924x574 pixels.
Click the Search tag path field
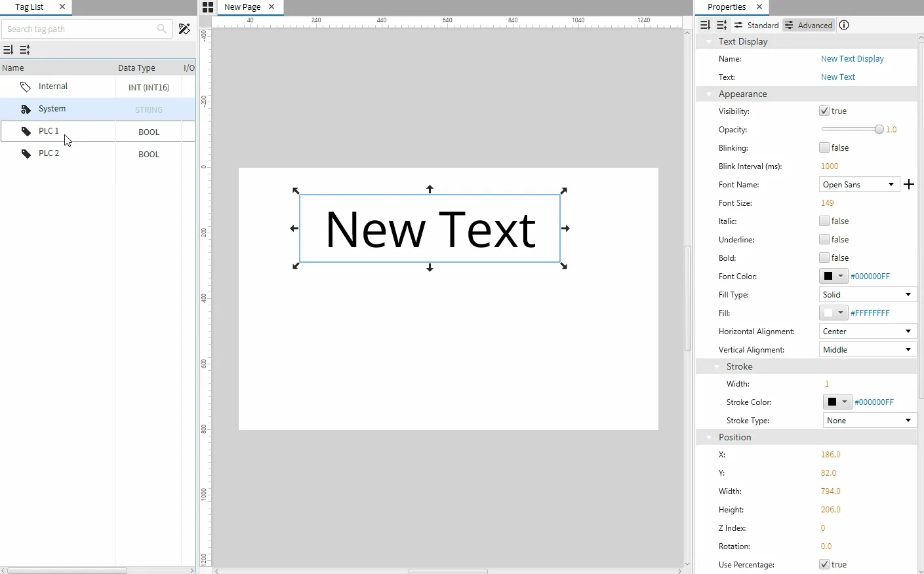click(80, 29)
